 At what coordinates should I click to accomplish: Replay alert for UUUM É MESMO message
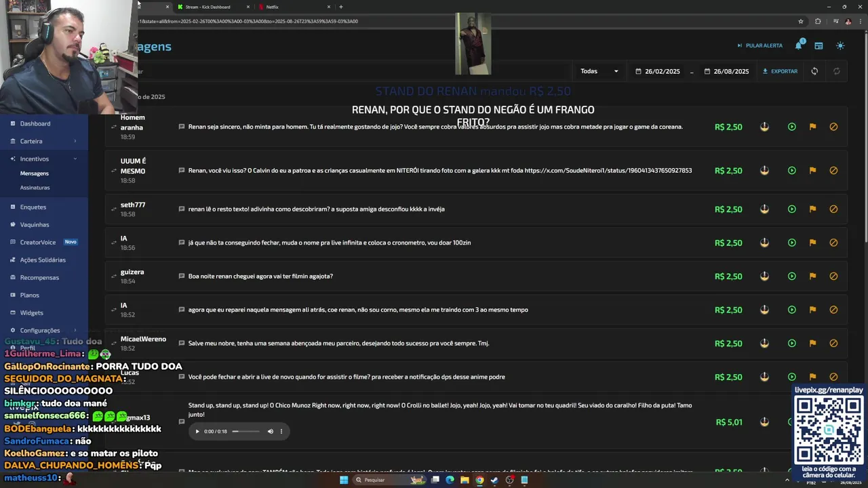791,171
